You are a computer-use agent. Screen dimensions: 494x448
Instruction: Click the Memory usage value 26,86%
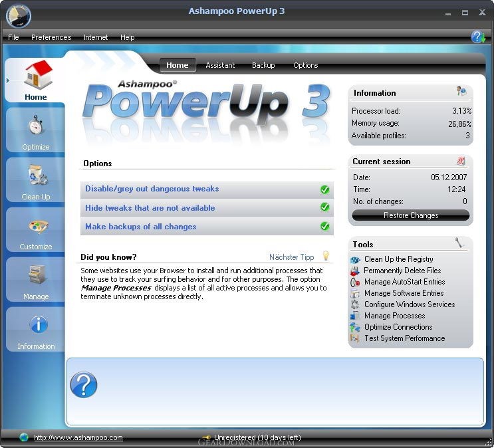pos(459,124)
